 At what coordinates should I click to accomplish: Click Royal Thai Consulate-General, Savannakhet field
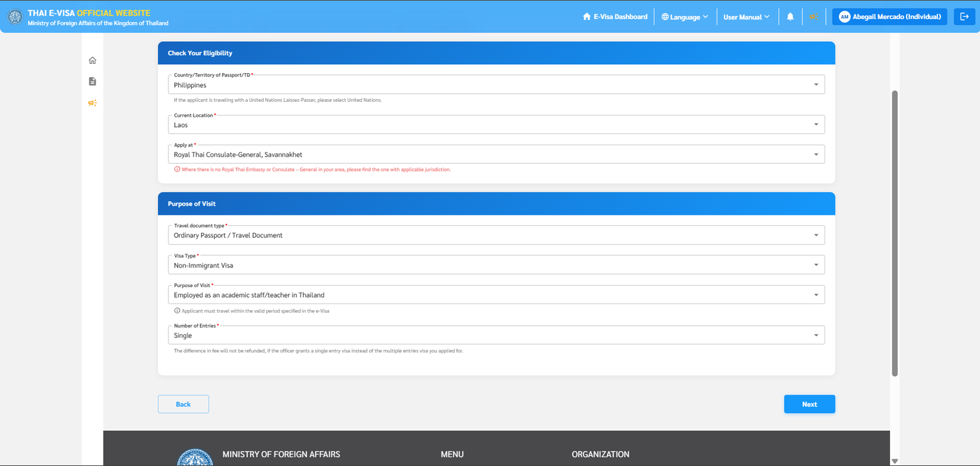pyautogui.click(x=496, y=154)
